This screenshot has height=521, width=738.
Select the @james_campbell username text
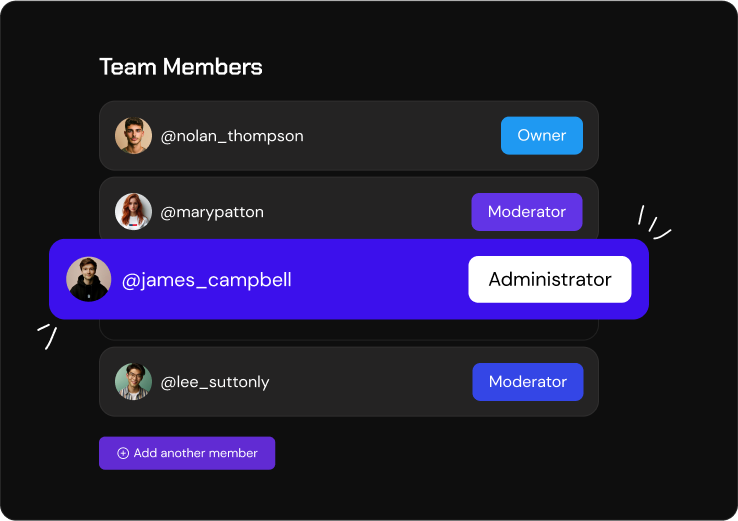click(x=207, y=280)
